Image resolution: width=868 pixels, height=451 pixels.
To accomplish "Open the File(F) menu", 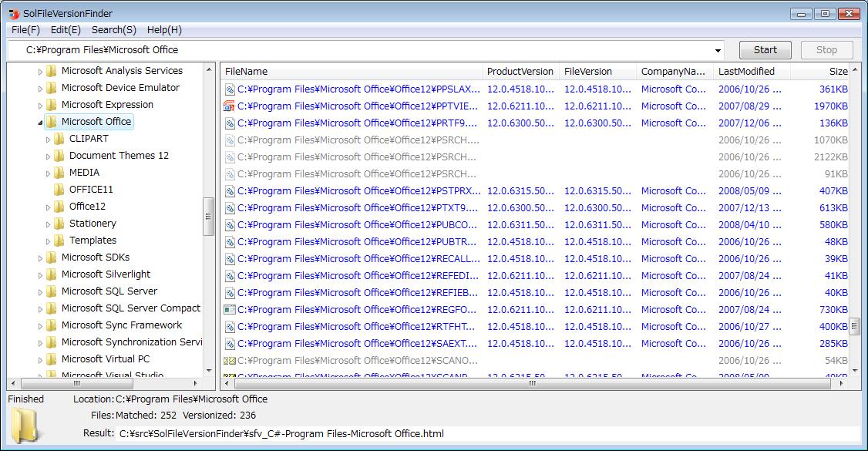I will [x=25, y=30].
